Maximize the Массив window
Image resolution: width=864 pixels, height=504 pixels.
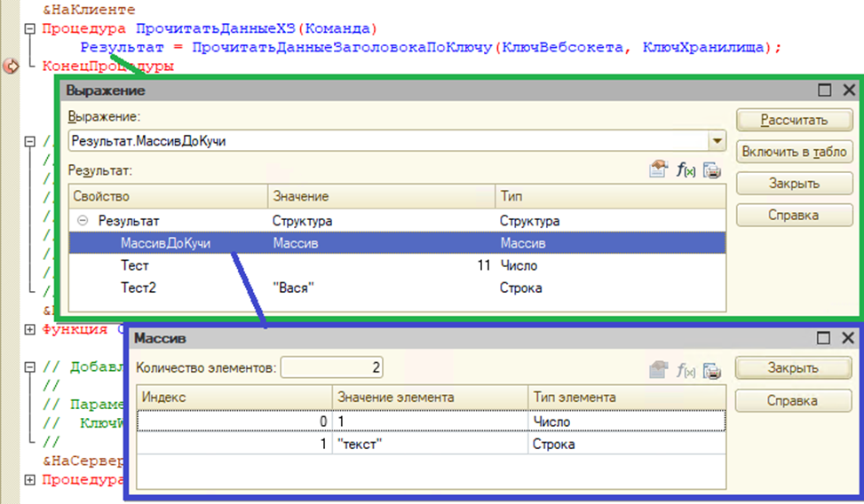(823, 338)
